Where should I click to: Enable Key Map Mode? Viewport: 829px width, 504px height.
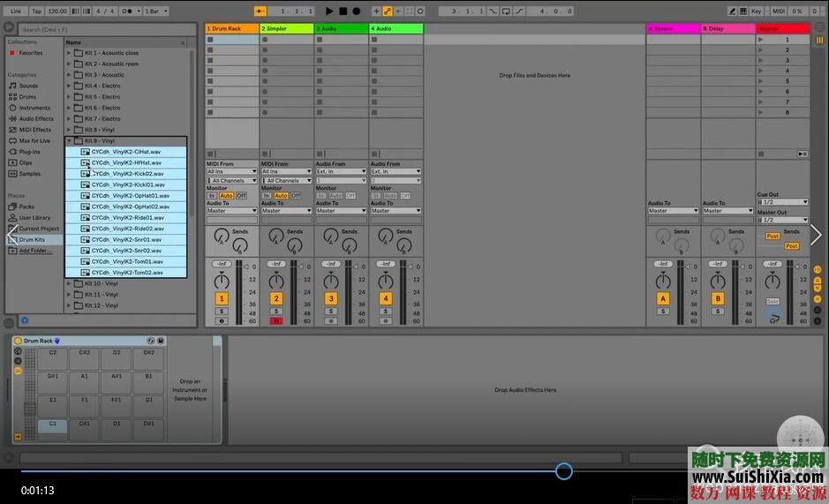pos(756,11)
